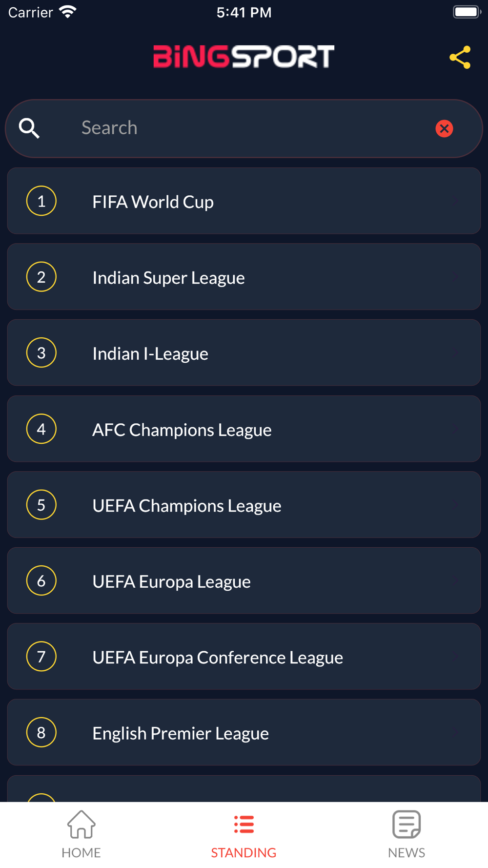Tap the number 8 circle badge
This screenshot has height=868, width=488.
(x=41, y=732)
